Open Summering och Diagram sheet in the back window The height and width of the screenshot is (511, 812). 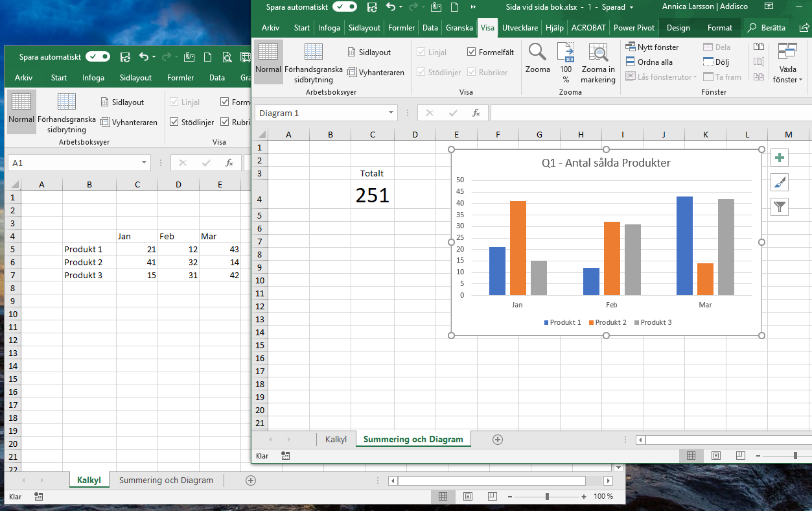(166, 481)
